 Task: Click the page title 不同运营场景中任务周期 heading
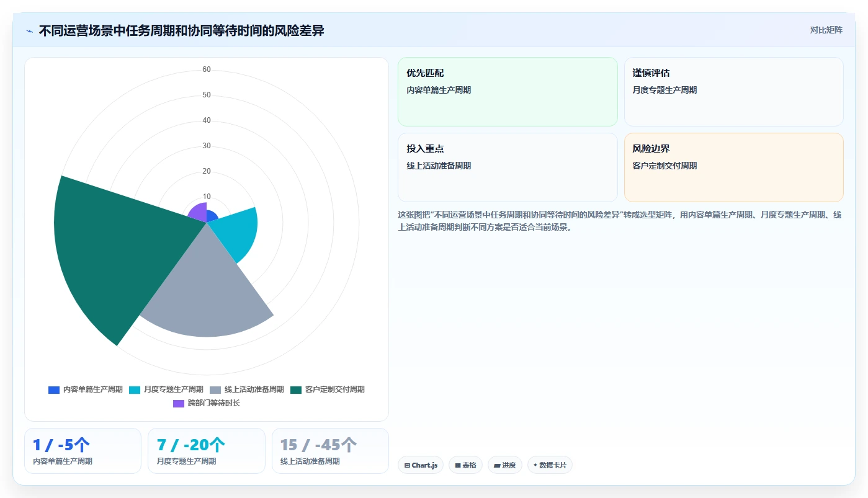click(x=181, y=30)
